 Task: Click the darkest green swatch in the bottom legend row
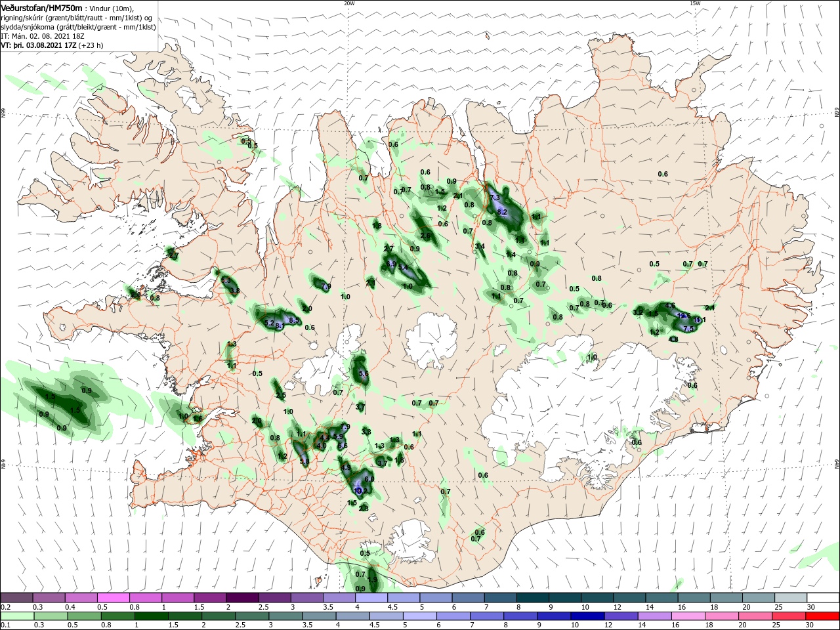click(x=151, y=616)
